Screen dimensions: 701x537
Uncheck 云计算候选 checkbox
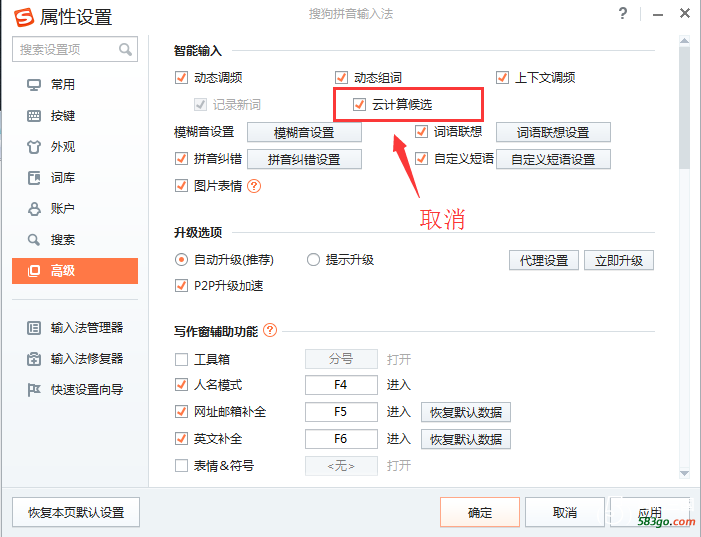point(359,105)
